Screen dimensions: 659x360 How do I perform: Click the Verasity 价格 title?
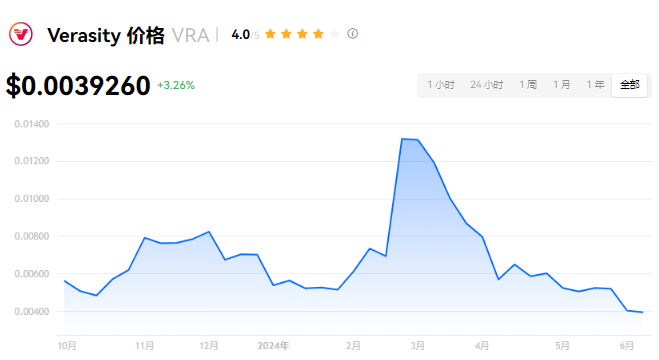point(105,36)
